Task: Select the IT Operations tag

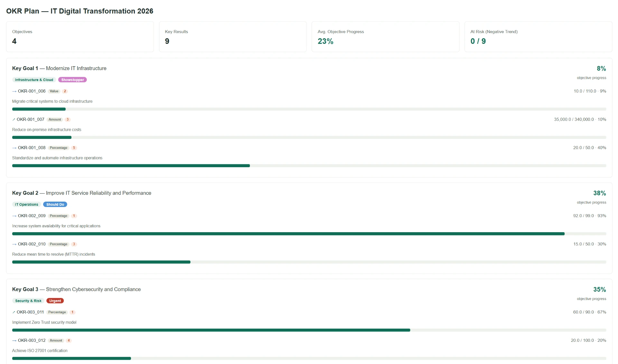Action: (x=26, y=205)
